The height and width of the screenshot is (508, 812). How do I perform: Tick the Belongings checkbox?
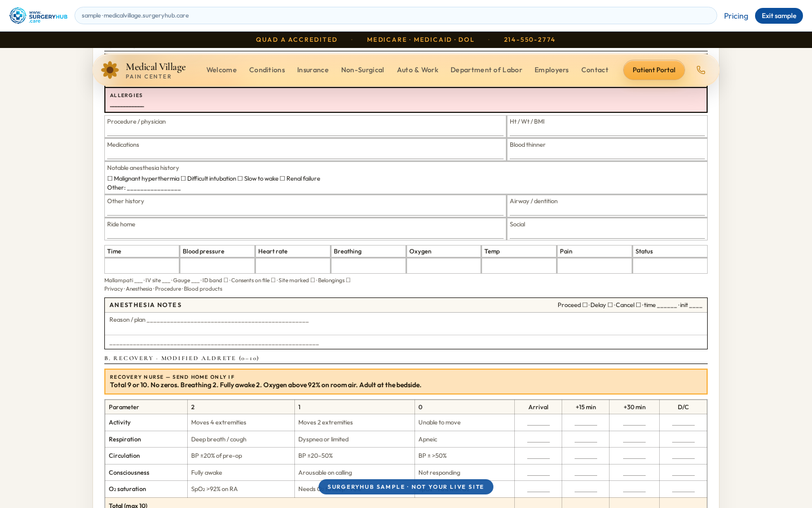click(348, 280)
